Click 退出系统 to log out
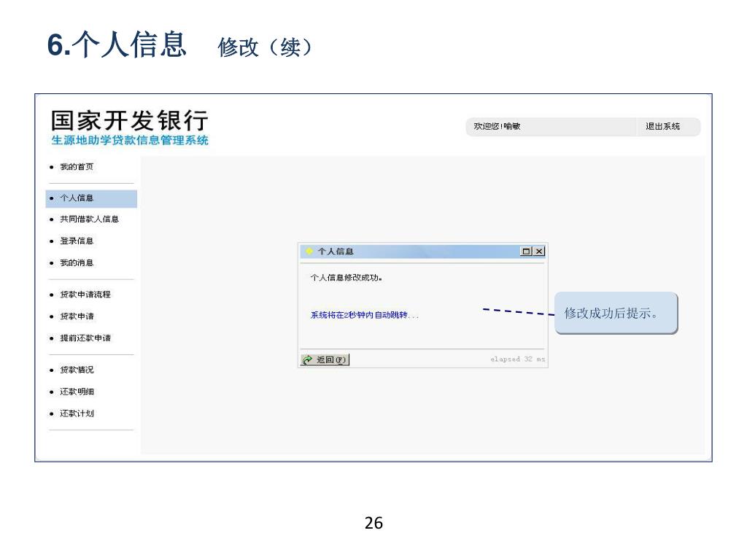The width and height of the screenshot is (747, 560). coord(662,127)
